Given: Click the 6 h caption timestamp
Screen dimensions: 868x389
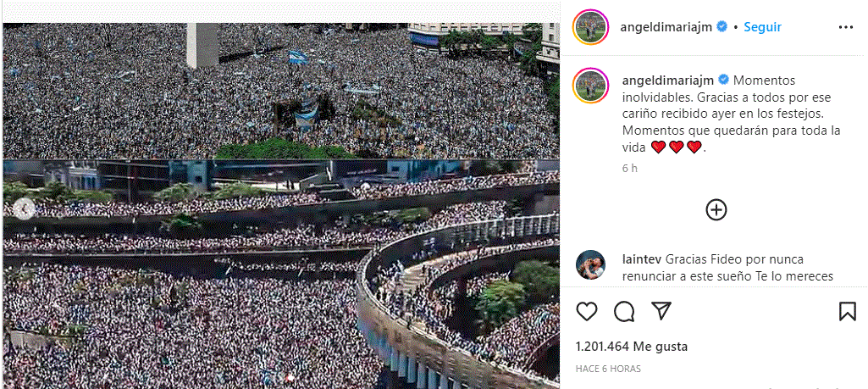Looking at the screenshot, I should [x=630, y=169].
